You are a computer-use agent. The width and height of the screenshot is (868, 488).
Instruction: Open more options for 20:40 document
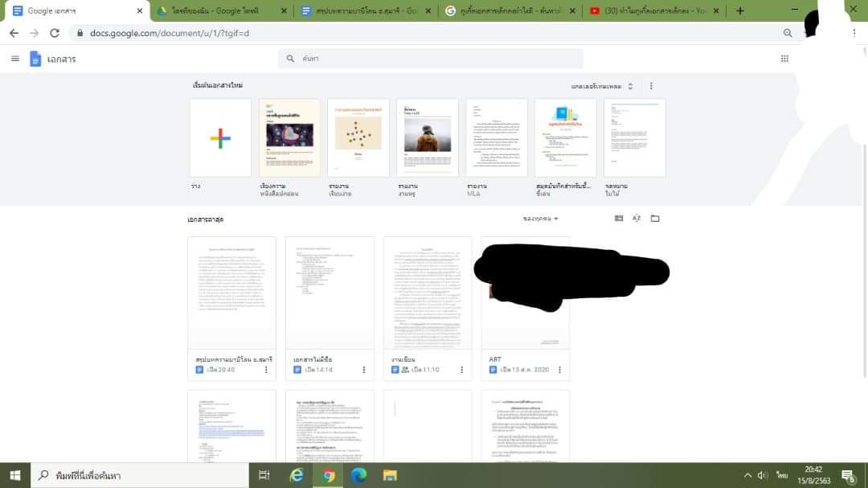266,370
